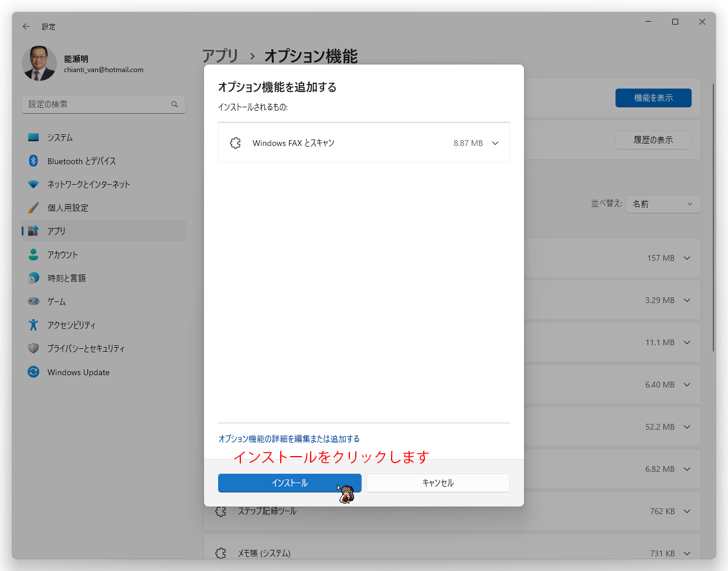
Task: Open the オプション機能の詳細を編集または追加する link
Action: (289, 439)
